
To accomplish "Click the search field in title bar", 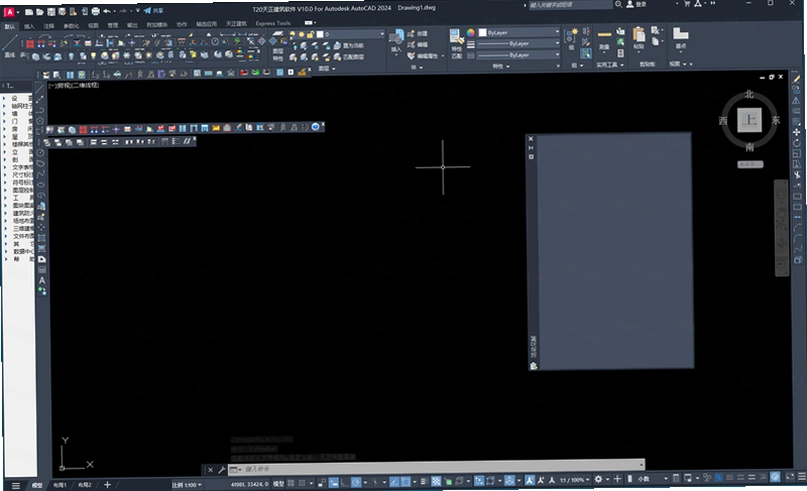I will [x=570, y=5].
